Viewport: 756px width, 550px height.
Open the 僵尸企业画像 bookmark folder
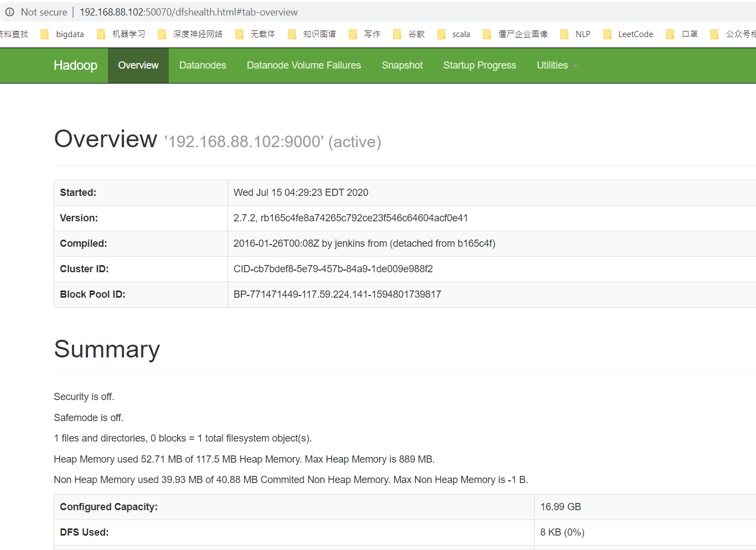point(515,34)
